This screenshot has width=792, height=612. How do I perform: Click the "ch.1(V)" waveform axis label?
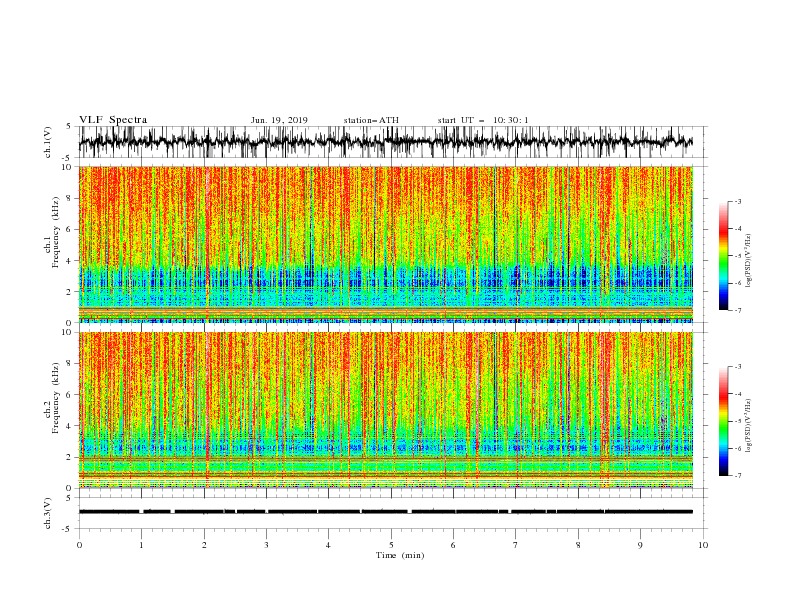point(48,142)
